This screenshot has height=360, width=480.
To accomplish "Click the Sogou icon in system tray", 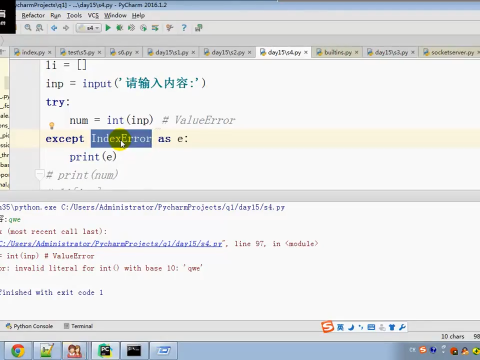I will (x=423, y=350).
